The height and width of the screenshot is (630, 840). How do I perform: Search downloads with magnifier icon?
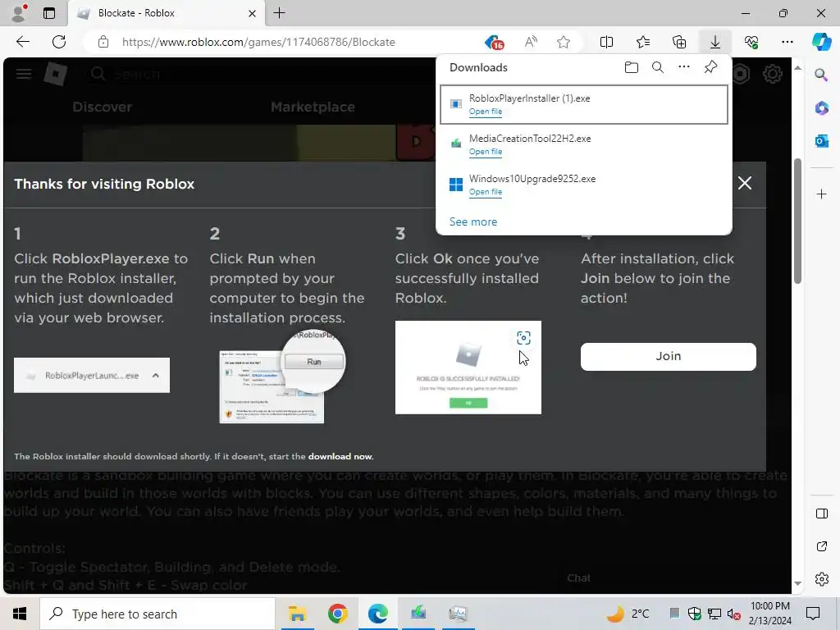point(657,67)
